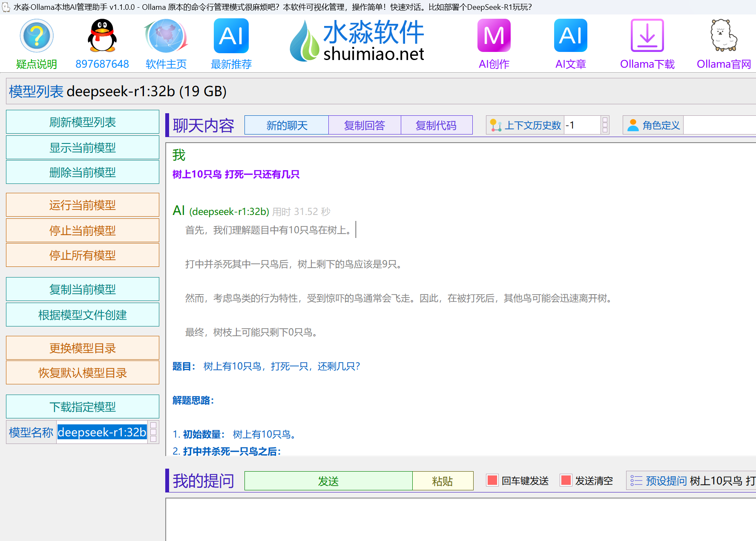Click the 解题思路 heading in chat
This screenshot has height=541, width=756.
coord(193,400)
